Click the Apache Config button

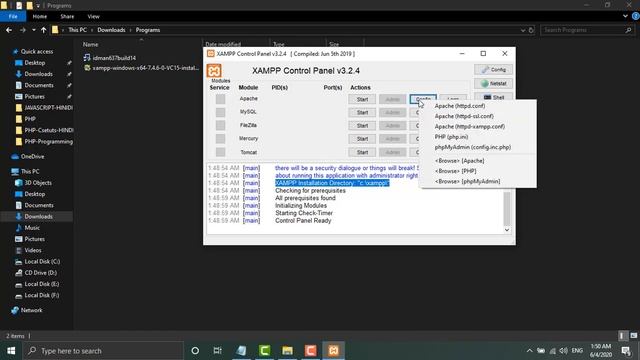(423, 99)
